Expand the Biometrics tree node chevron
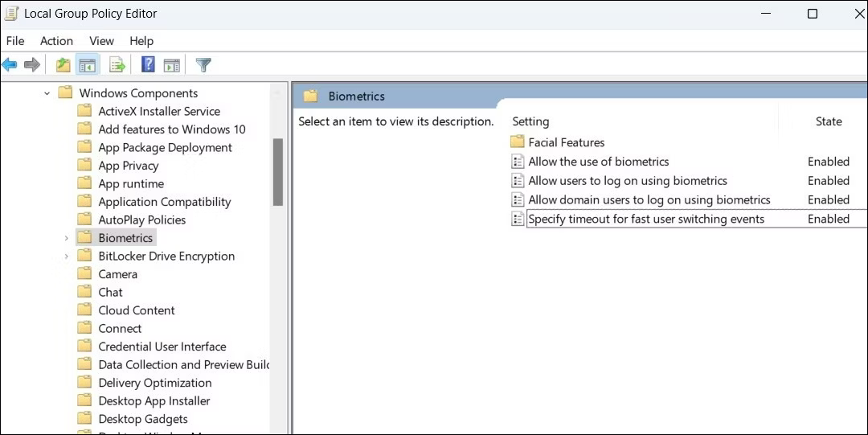Screen dimensions: 868x435 [x=67, y=238]
